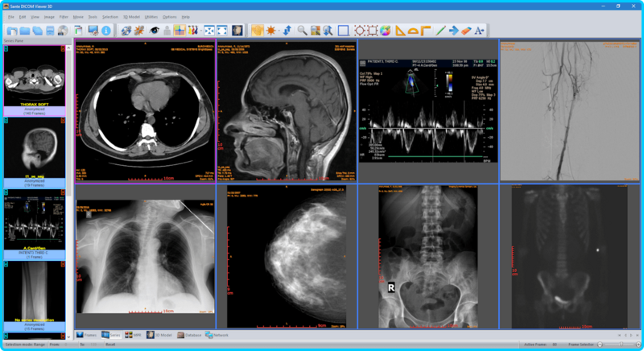Click the magnifier over image icon
The width and height of the screenshot is (644, 351).
(x=315, y=31)
